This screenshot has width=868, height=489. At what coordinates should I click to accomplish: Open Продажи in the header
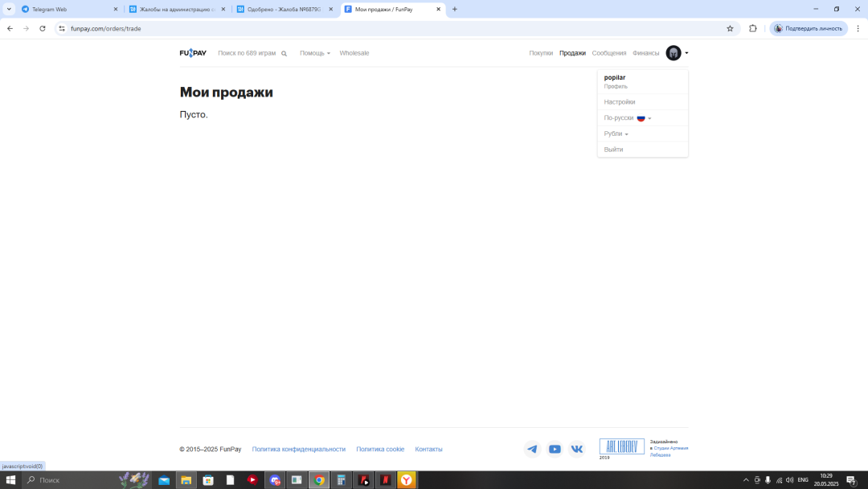click(572, 53)
